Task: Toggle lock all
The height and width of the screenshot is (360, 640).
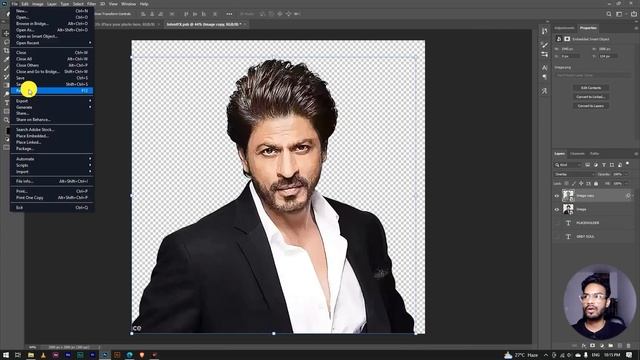Action: pyautogui.click(x=596, y=184)
